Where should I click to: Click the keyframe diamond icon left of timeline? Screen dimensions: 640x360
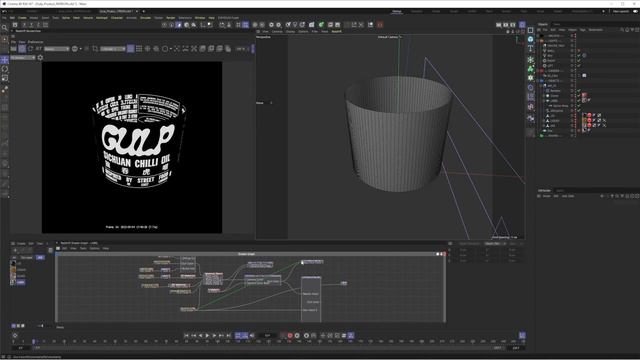point(15,336)
